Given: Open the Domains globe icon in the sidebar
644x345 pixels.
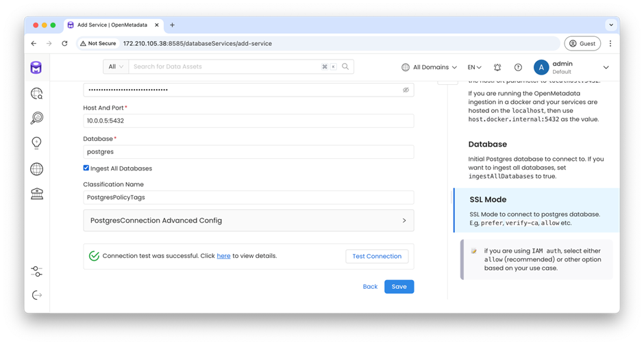Looking at the screenshot, I should pos(36,169).
